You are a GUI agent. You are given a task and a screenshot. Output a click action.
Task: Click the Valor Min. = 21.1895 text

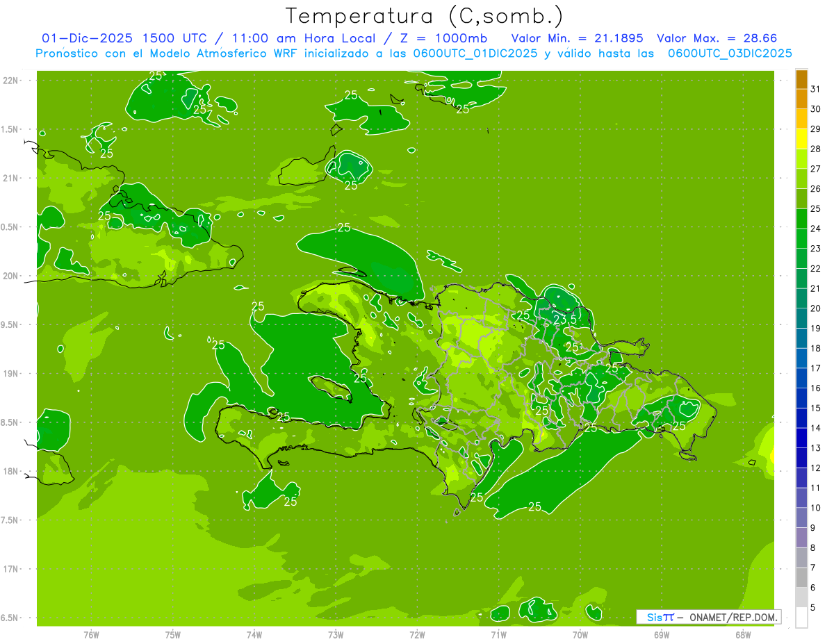(577, 38)
